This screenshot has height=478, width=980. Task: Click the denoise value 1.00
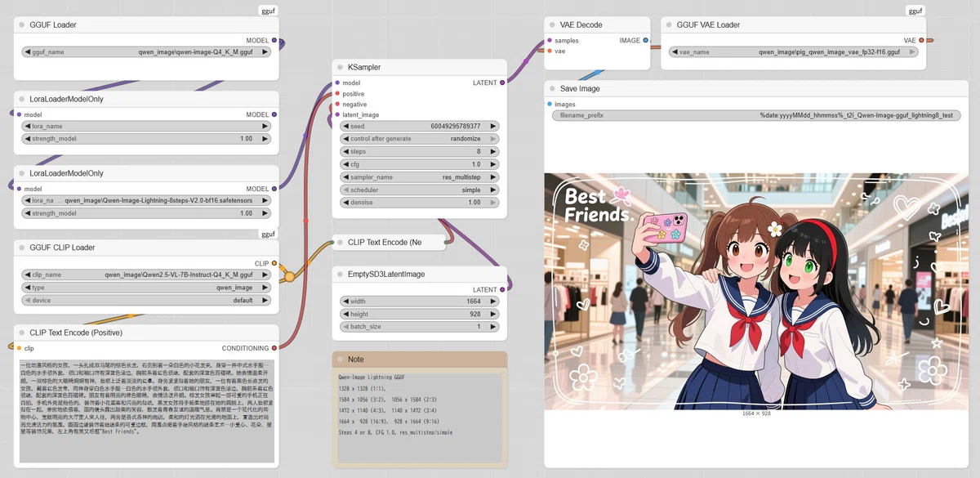474,203
